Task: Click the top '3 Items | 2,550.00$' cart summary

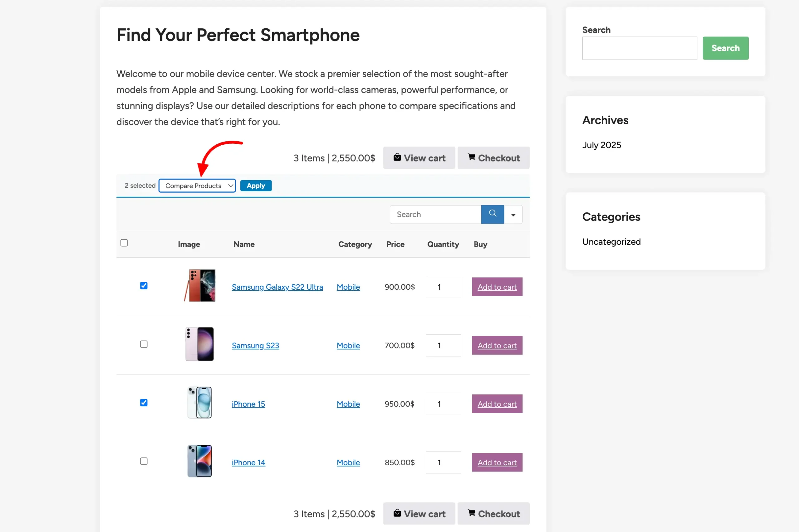Action: coord(335,158)
